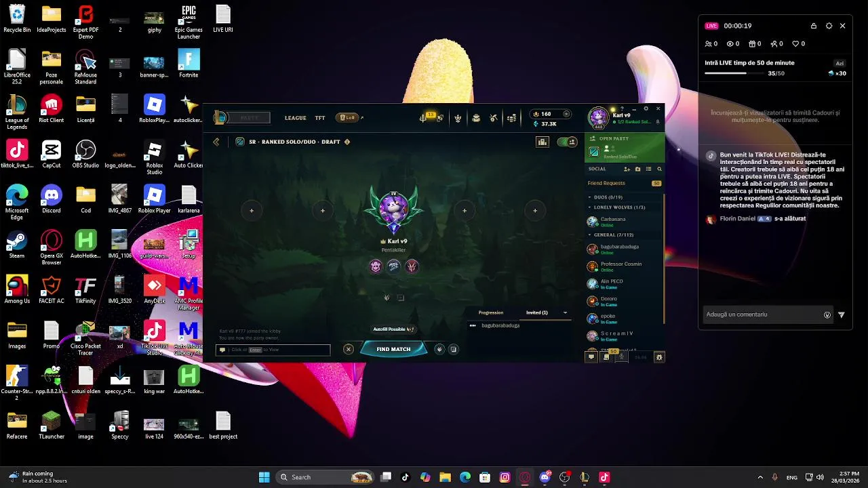Click the lock icon in TikTok LIVE panel

(x=814, y=26)
